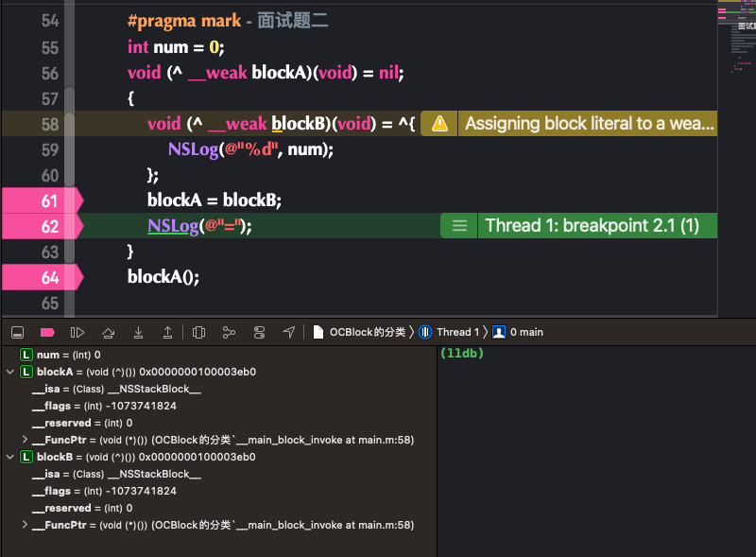Select the __isa row under blockB
This screenshot has height=557, width=756.
tap(219, 474)
